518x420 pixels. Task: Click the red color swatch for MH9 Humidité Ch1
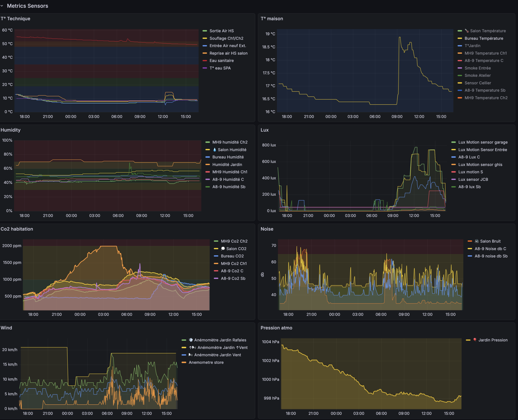point(208,172)
